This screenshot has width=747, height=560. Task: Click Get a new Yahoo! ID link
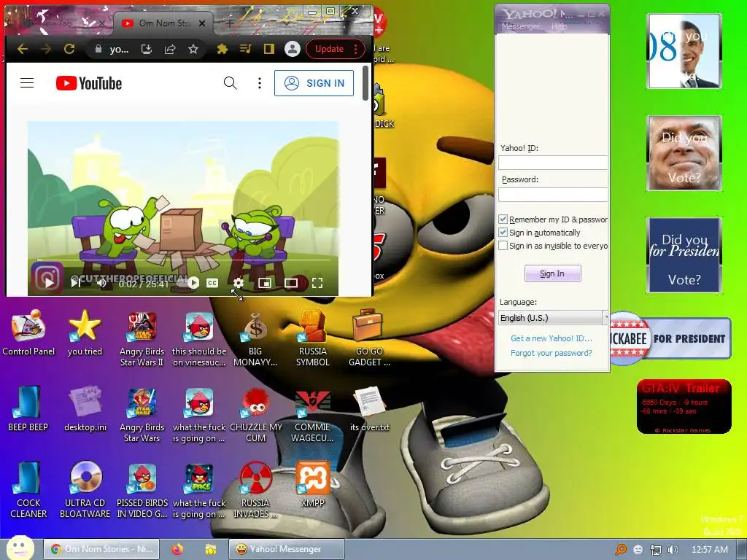pos(551,338)
